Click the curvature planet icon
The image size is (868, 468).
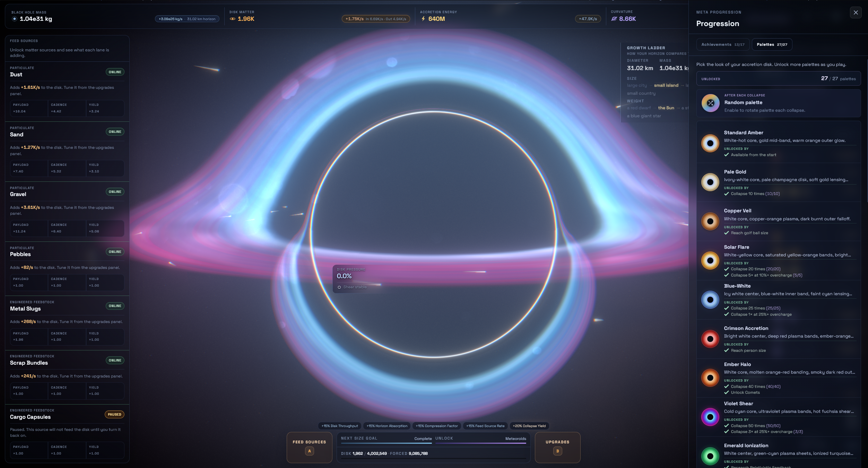614,19
